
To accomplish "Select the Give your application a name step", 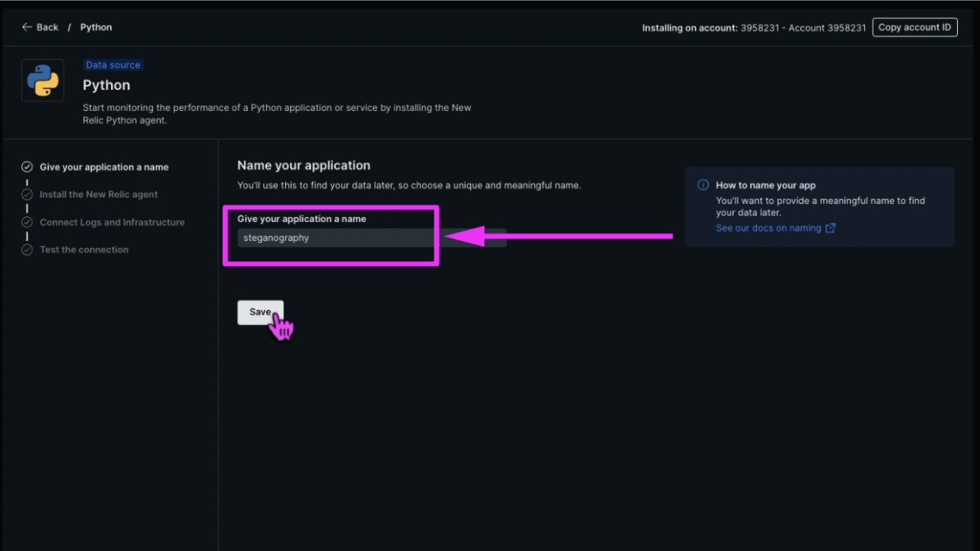I will 104,167.
